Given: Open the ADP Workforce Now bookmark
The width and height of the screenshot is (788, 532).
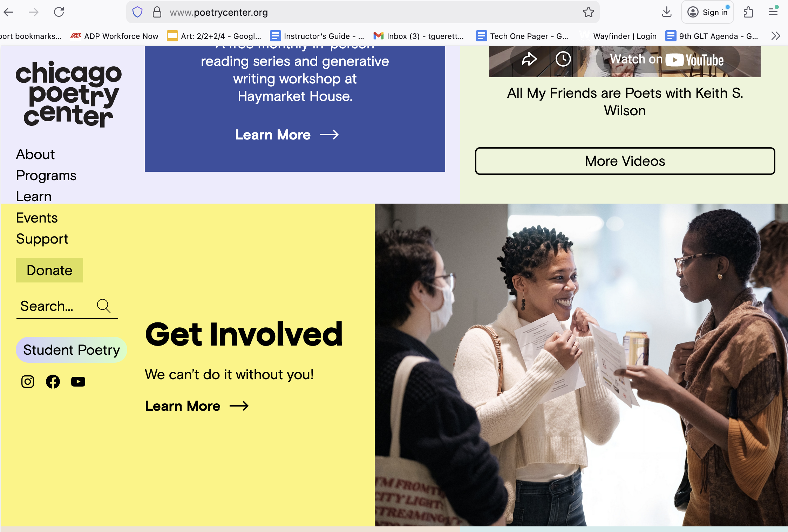Looking at the screenshot, I should [x=114, y=36].
